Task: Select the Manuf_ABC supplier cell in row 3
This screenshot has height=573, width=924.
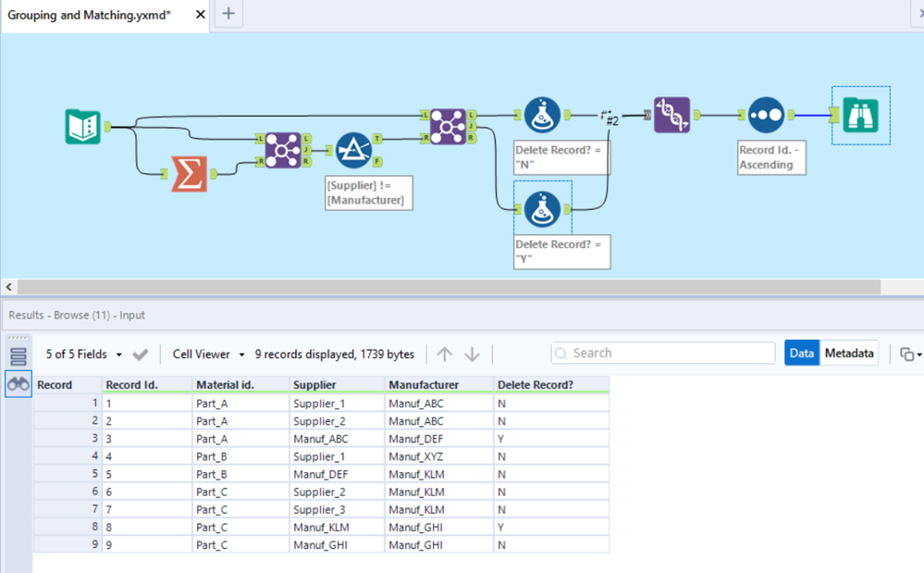Action: (x=337, y=439)
